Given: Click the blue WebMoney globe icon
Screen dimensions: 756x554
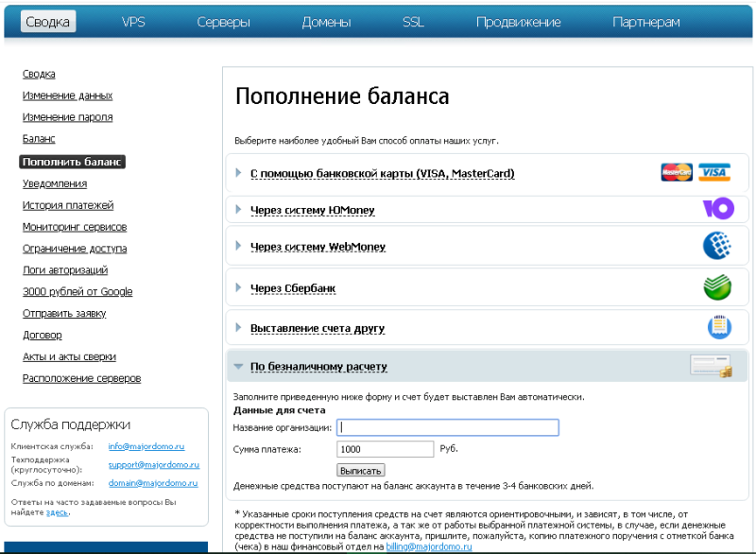Looking at the screenshot, I should click(717, 246).
